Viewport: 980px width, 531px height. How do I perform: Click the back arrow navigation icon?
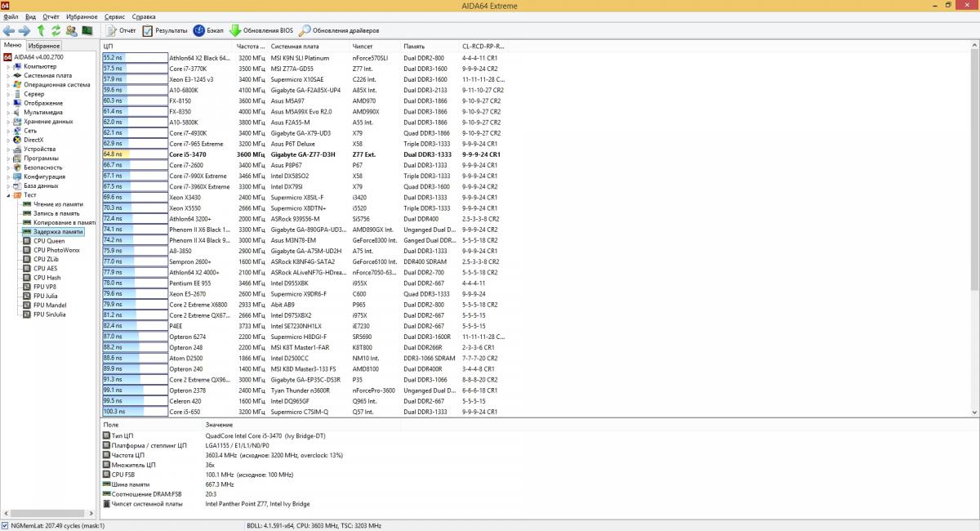[x=9, y=30]
